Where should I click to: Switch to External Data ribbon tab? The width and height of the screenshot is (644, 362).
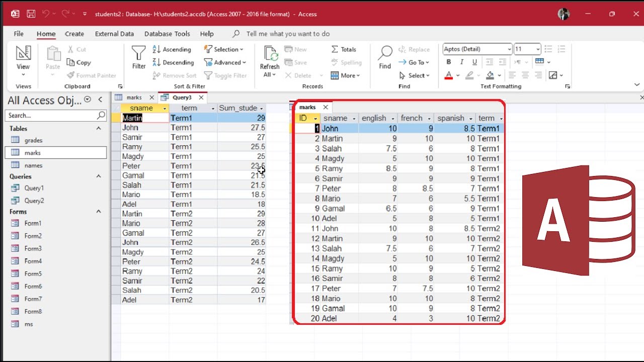pyautogui.click(x=114, y=34)
